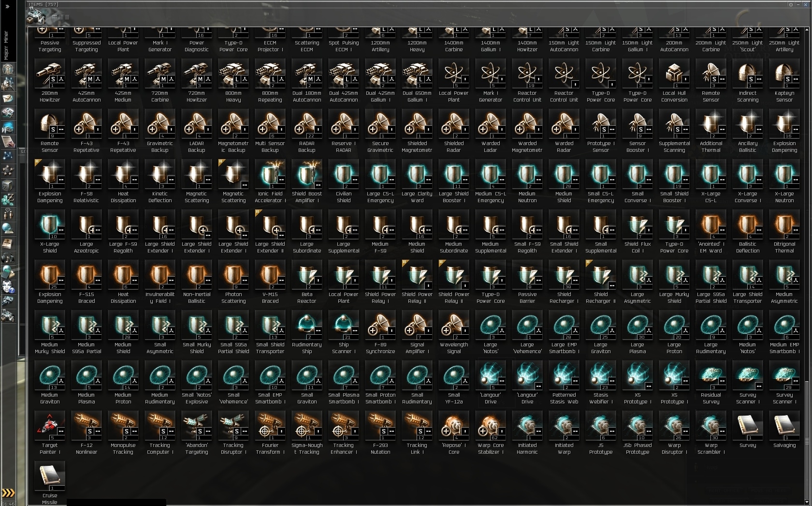Select the Indirect Scanning item
Viewport: 812px width, 506px height.
[x=748, y=81]
